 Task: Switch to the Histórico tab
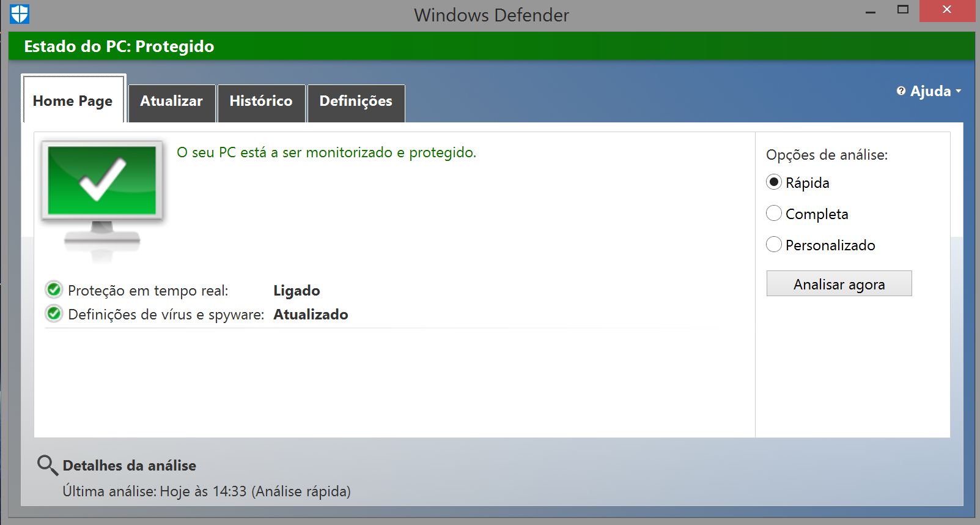click(261, 103)
